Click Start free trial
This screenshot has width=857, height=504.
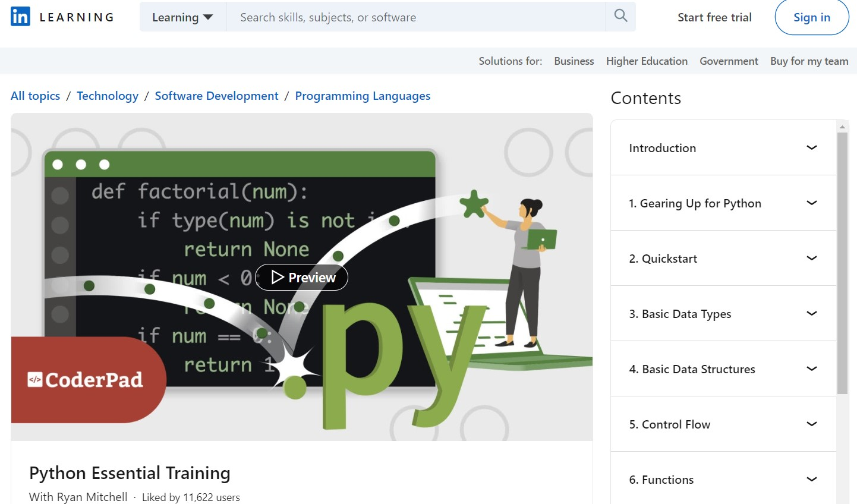point(714,17)
